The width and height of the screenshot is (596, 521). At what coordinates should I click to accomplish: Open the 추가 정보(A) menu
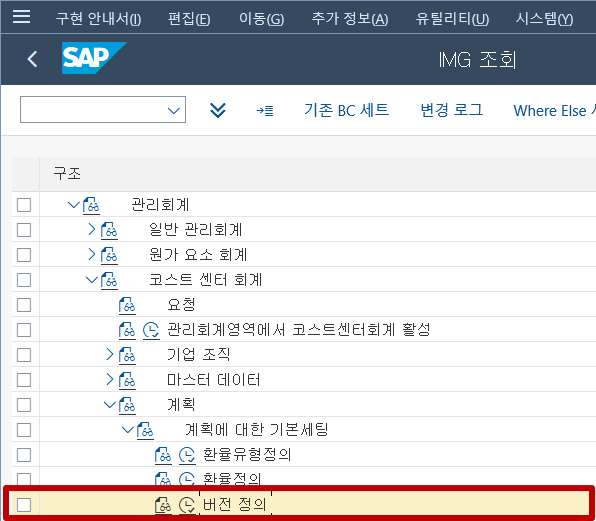coord(350,19)
